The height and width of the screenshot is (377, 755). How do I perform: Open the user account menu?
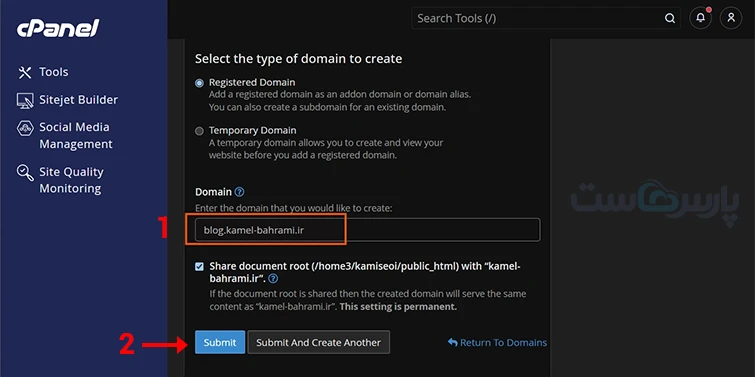coord(731,18)
